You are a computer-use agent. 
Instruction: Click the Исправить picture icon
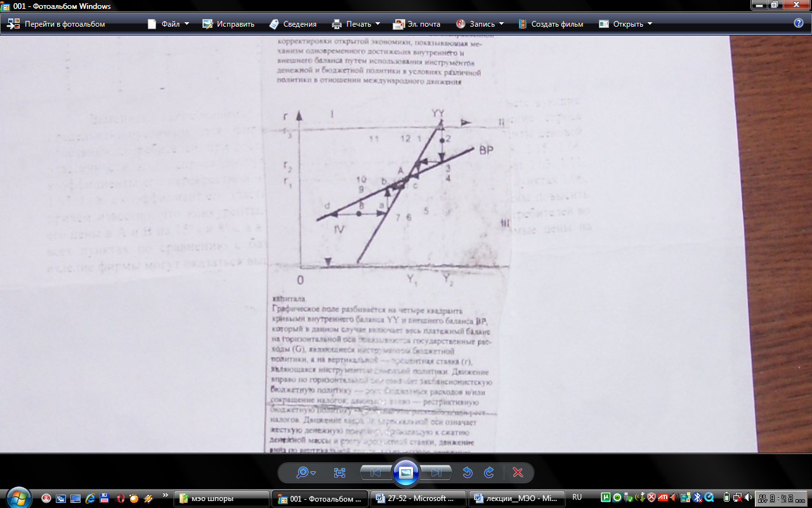[x=207, y=24]
